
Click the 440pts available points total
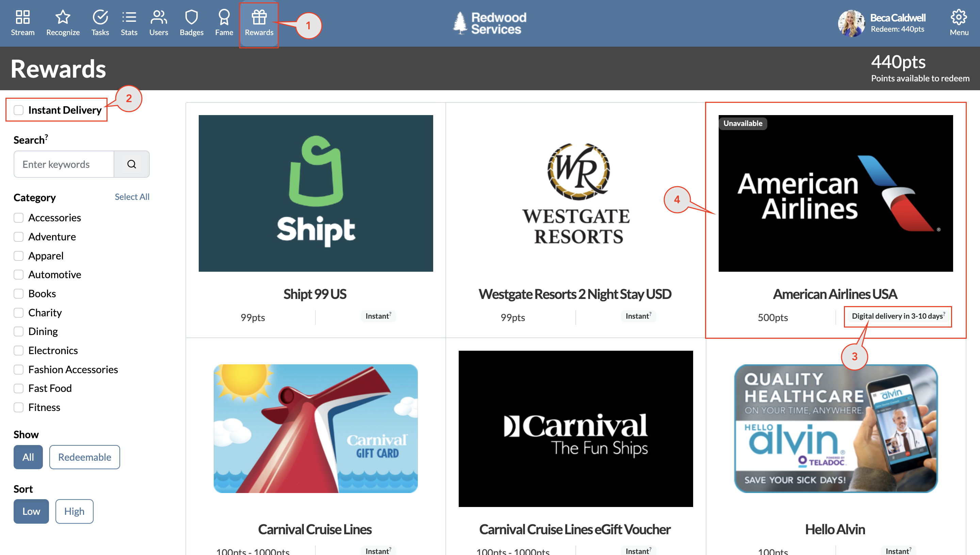click(x=898, y=62)
